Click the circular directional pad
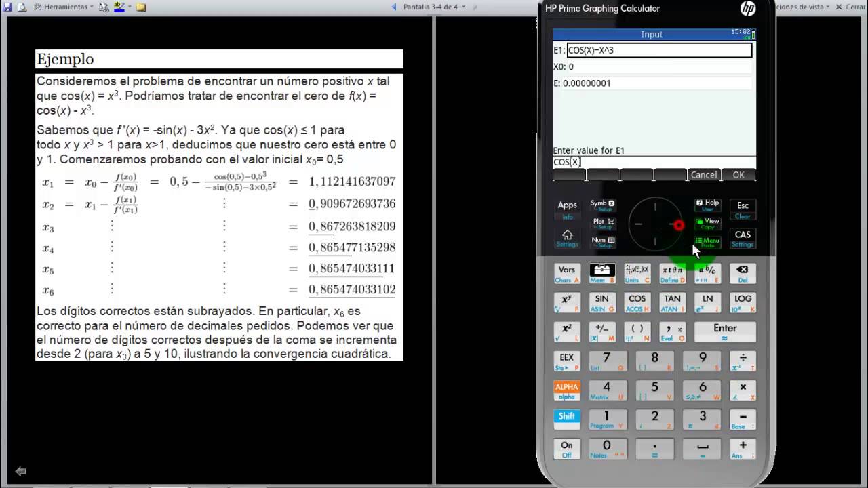The image size is (868, 488). click(x=655, y=224)
